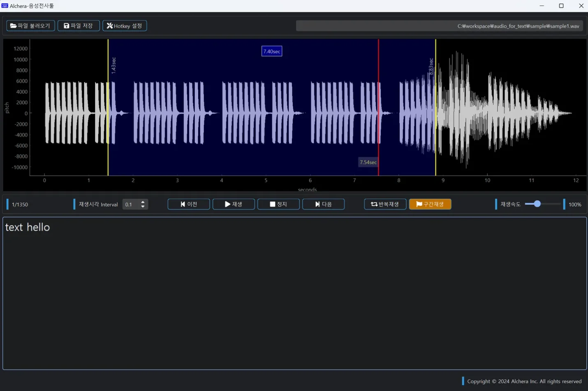Screen dimensions: 588x391
Task: Click the skip-forward icon on 다음
Action: point(317,204)
